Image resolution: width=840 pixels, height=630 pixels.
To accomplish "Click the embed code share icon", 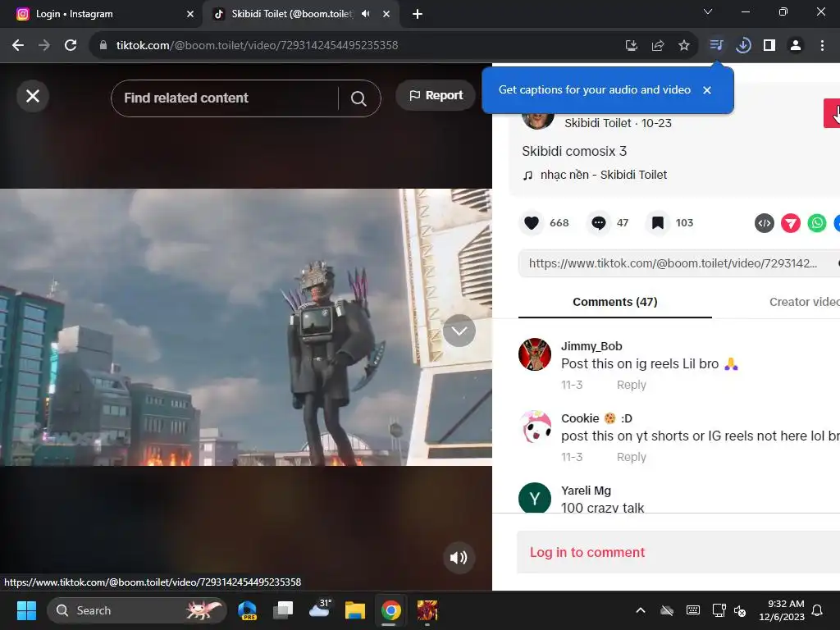I will tap(765, 223).
